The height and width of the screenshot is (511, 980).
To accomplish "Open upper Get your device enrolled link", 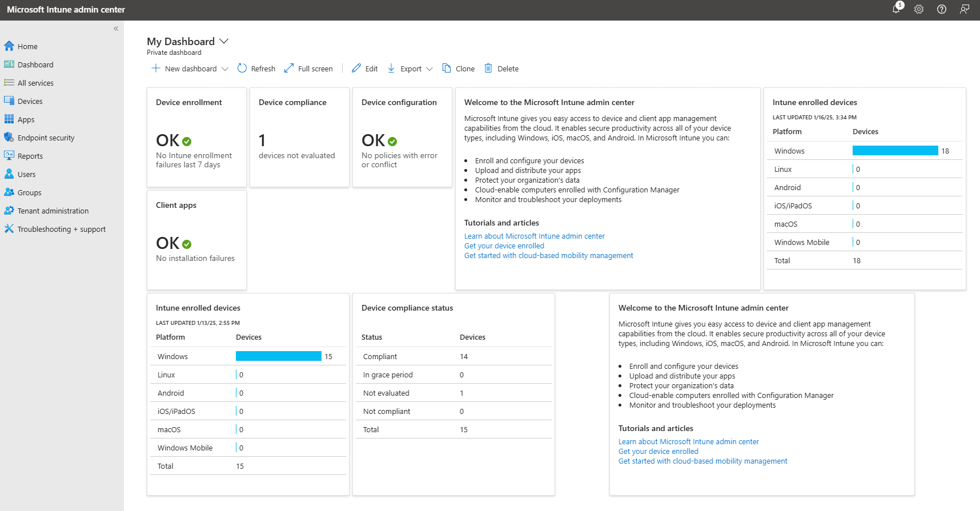I will 504,246.
